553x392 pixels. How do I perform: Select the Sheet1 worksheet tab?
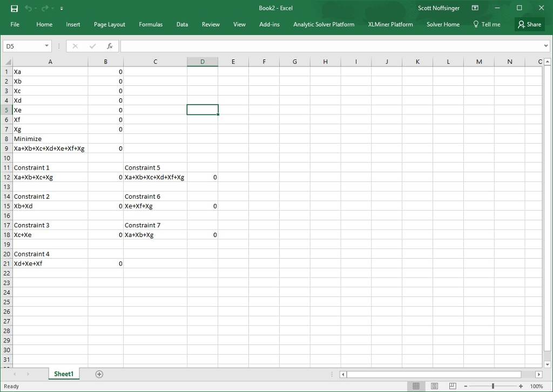coord(64,374)
